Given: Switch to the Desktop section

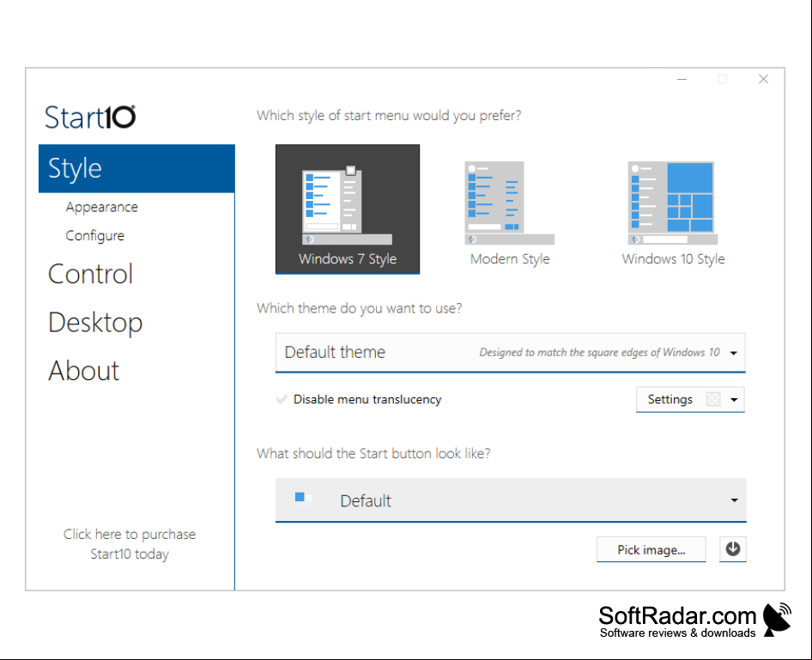Looking at the screenshot, I should (x=95, y=323).
